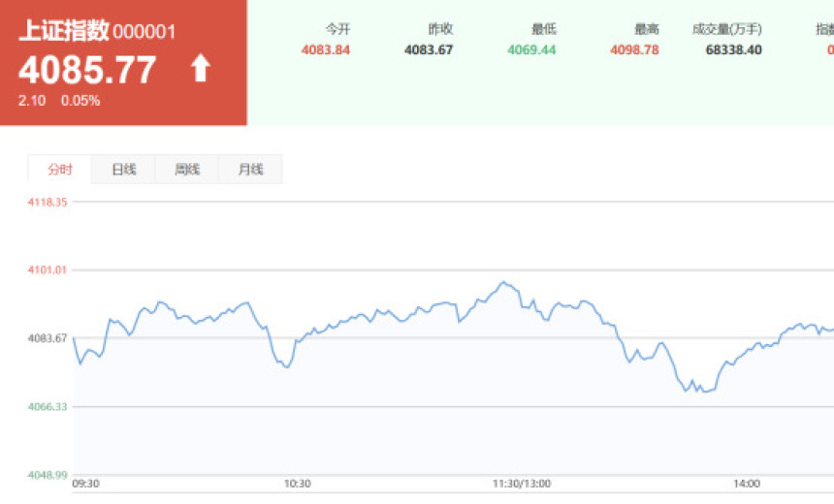Click the 09:30 time axis label
The height and width of the screenshot is (504, 834).
[x=85, y=484]
